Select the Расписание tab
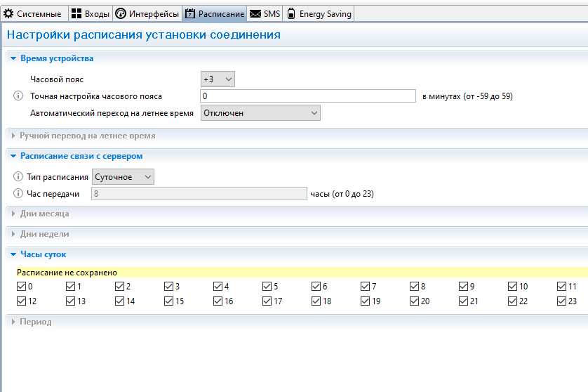Viewport: 588px width, 392px height. coord(215,14)
